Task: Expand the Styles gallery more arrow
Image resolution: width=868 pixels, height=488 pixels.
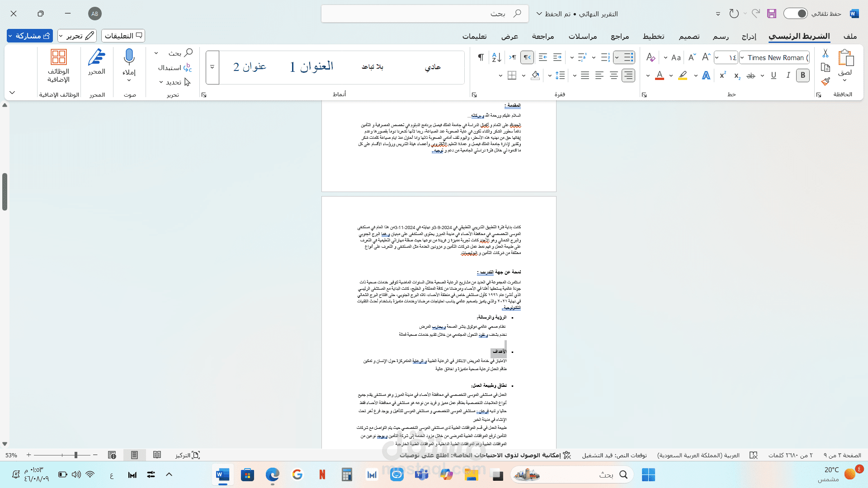Action: click(212, 67)
